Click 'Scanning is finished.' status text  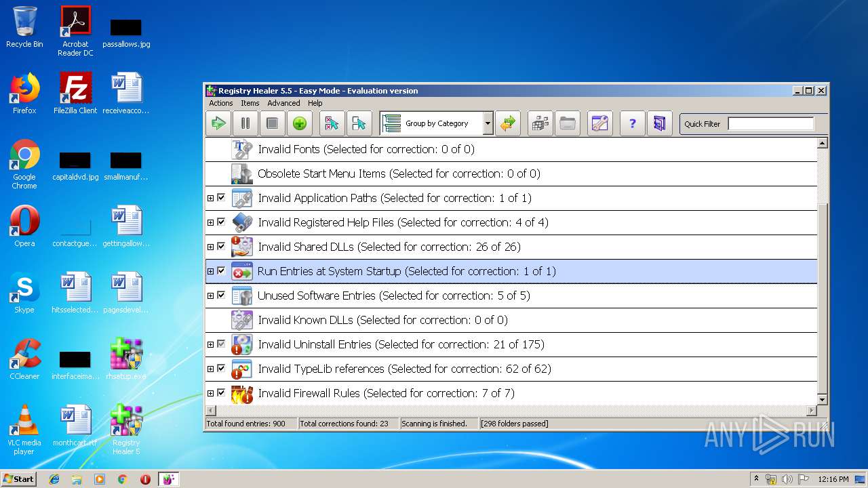[x=434, y=424]
